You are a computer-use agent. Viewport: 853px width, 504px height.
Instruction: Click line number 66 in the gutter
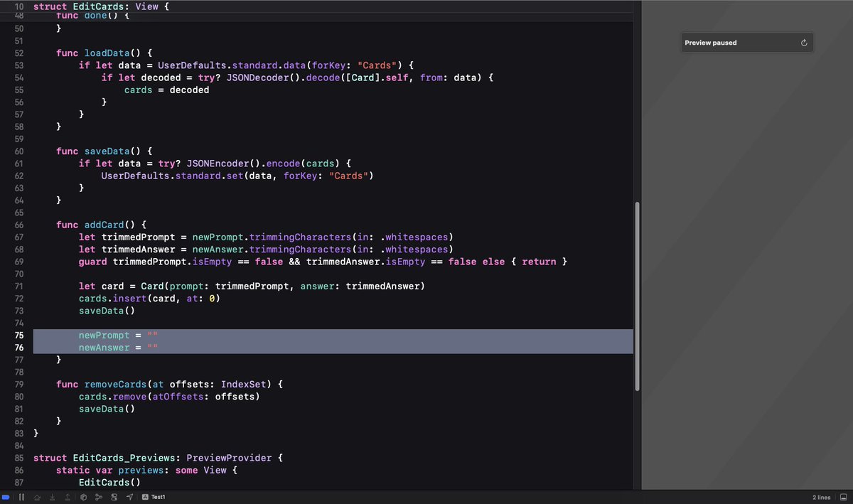(19, 225)
